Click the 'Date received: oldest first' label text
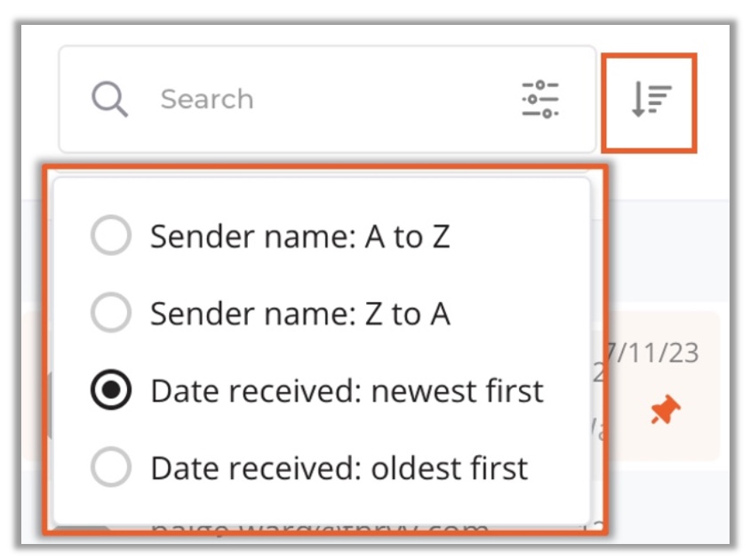Screen dimensions: 750x560 (339, 468)
